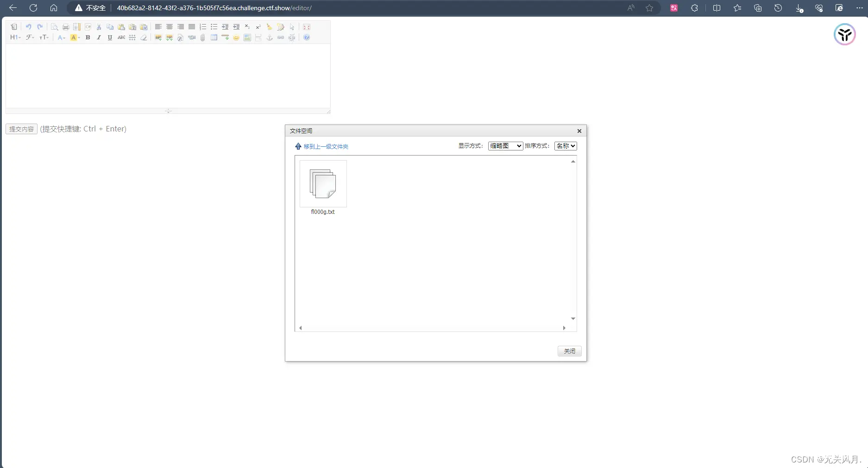868x468 pixels.
Task: Open the insert template tool
Action: click(x=77, y=27)
